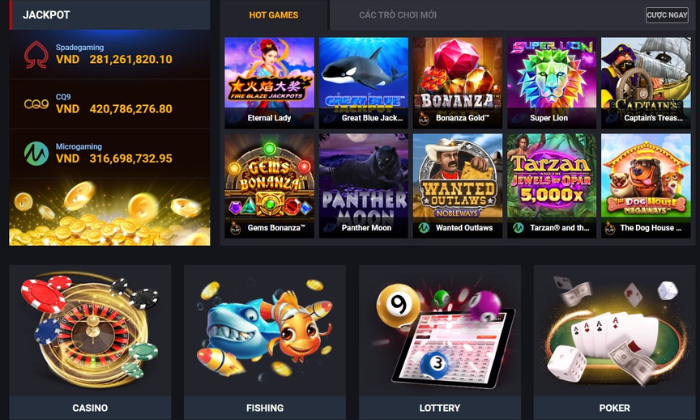Click the green Microgaming logo icon
This screenshot has height=420, width=700.
point(36,154)
